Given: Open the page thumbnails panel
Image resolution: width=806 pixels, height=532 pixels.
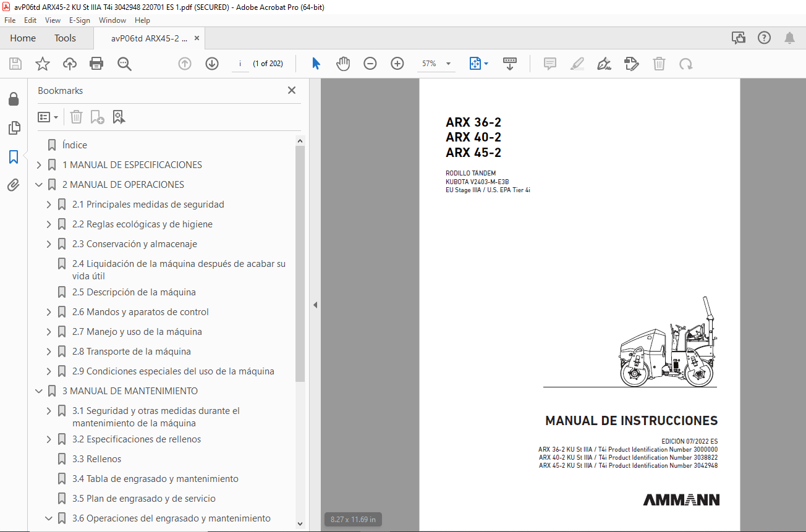Looking at the screenshot, I should pyautogui.click(x=14, y=128).
